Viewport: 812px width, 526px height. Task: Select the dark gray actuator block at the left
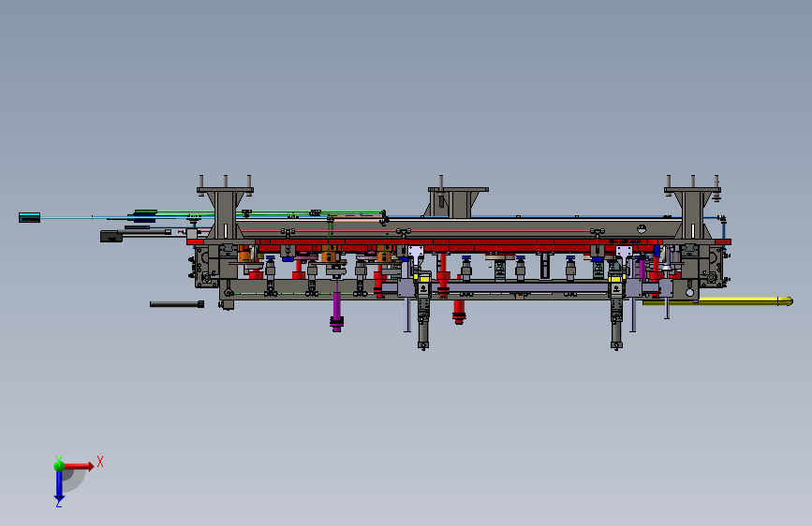coord(111,237)
